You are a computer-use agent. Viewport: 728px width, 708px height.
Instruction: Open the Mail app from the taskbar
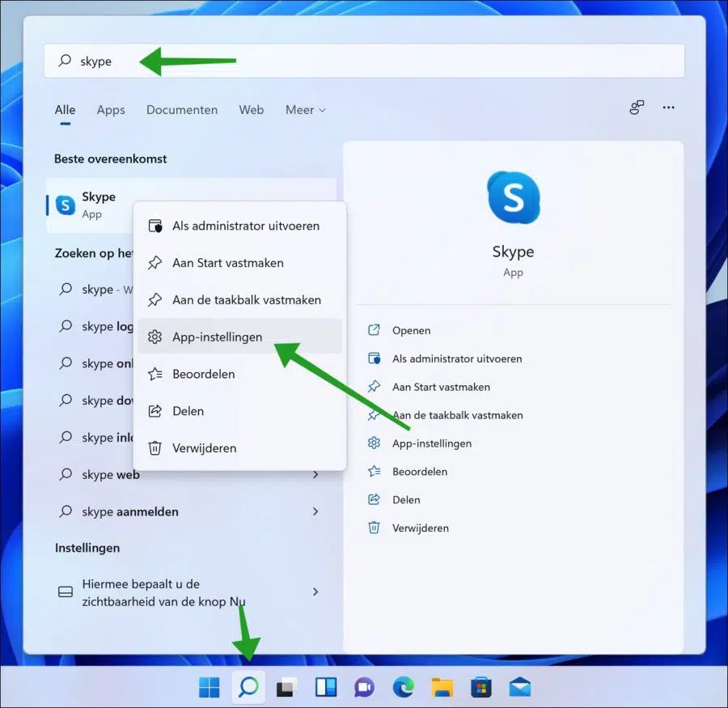520,687
